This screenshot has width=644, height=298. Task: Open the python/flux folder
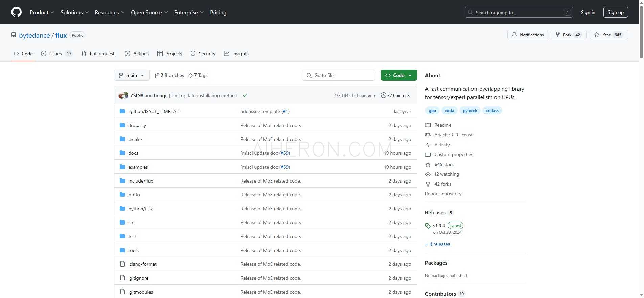pos(140,209)
